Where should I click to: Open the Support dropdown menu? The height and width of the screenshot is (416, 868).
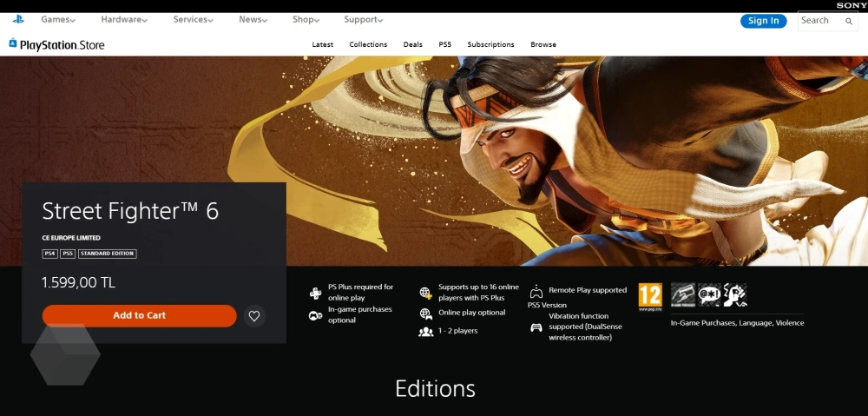pos(363,20)
